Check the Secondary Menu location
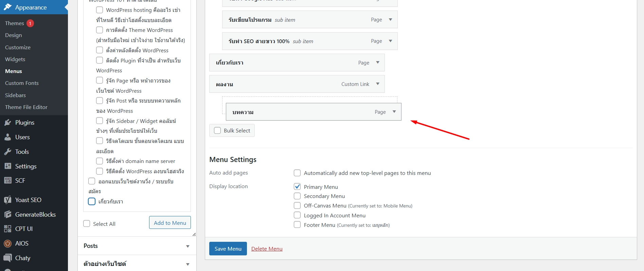 pyautogui.click(x=297, y=196)
